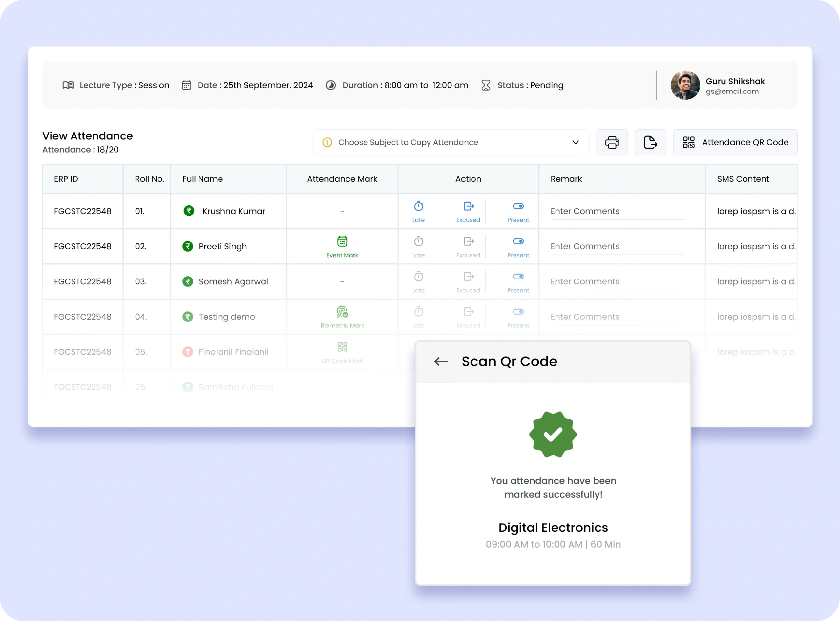Toggle the Present switch for Krushna Kumar
840x621 pixels.
point(518,206)
